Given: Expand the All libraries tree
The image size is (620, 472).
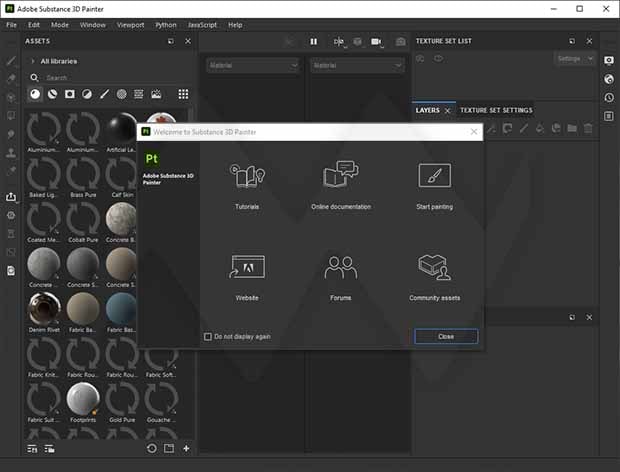Looking at the screenshot, I should click(33, 61).
